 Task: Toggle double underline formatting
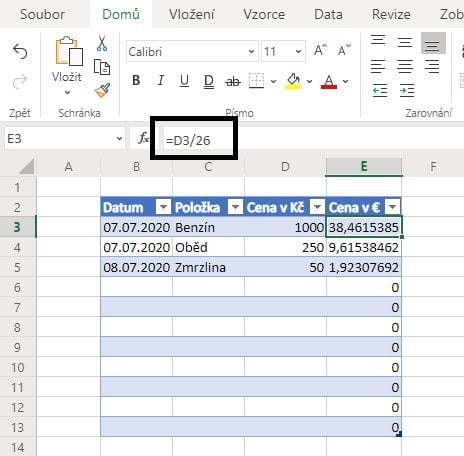tap(209, 81)
